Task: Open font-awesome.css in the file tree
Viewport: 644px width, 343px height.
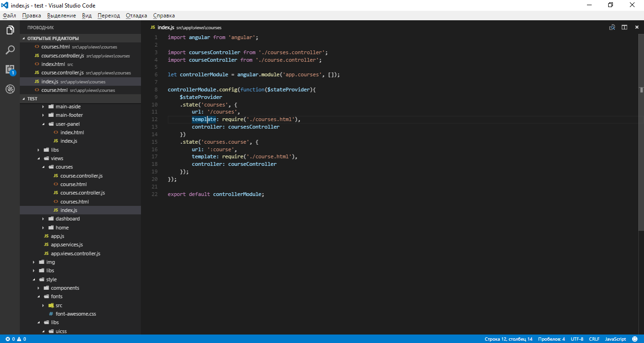Action: coord(75,314)
